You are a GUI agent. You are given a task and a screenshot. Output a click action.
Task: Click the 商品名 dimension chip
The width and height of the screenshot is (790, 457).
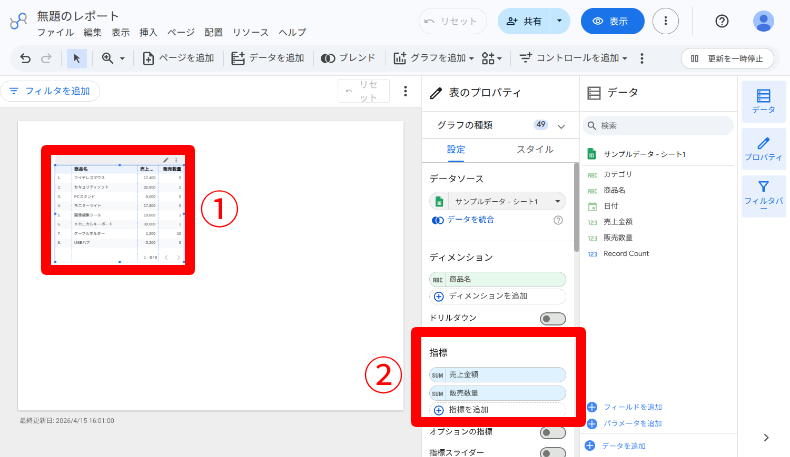[497, 279]
